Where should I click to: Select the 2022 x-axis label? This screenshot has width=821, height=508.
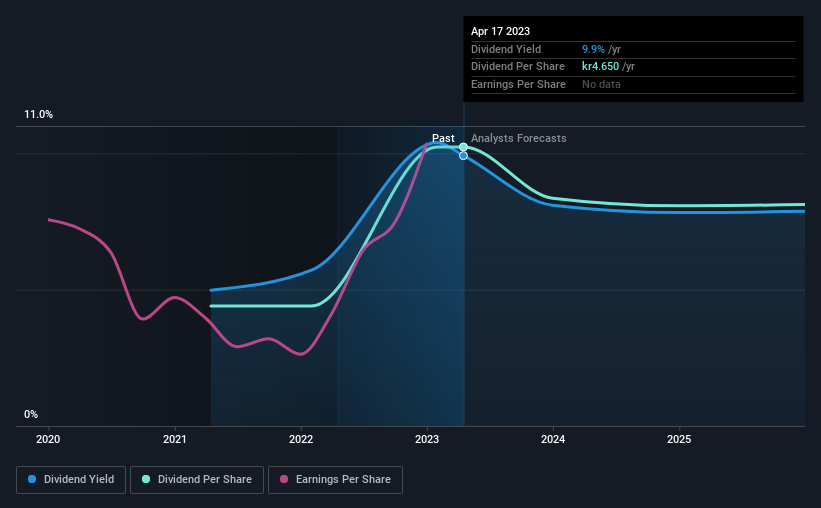[x=301, y=439]
